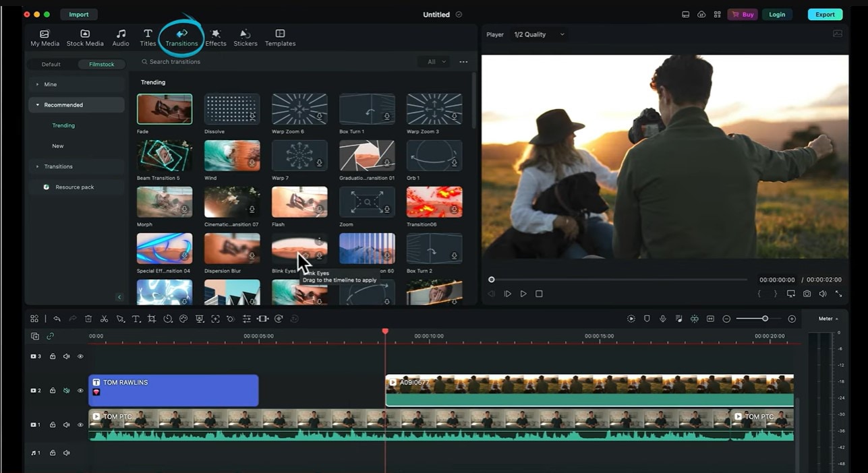Toggle the timeline snapping icon
The width and height of the screenshot is (868, 473).
tap(695, 319)
